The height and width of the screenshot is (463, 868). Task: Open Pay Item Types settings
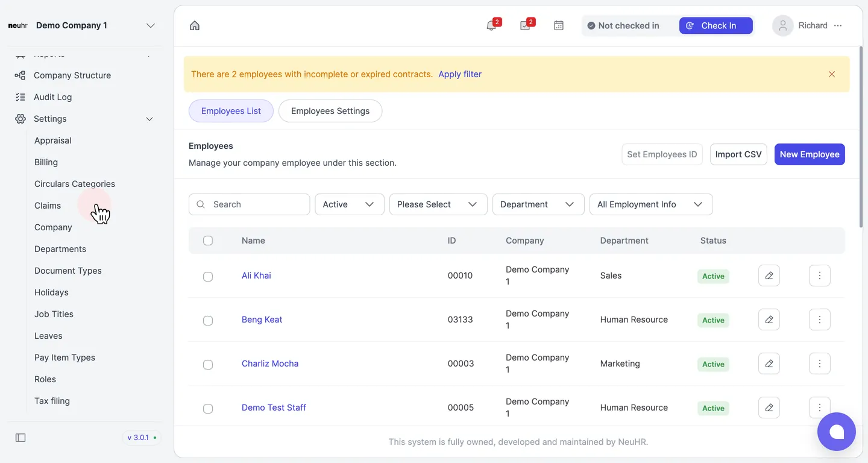[64, 357]
